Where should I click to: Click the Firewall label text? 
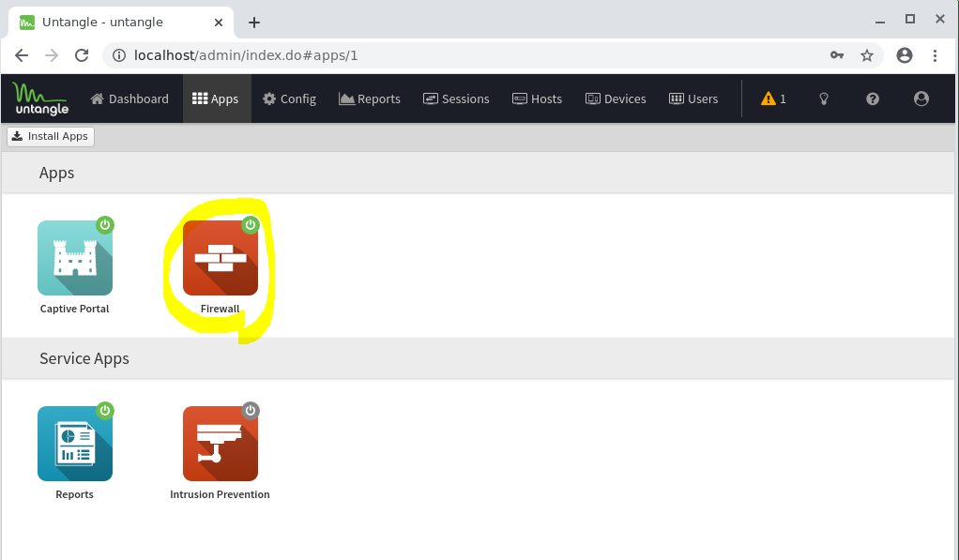coord(221,309)
